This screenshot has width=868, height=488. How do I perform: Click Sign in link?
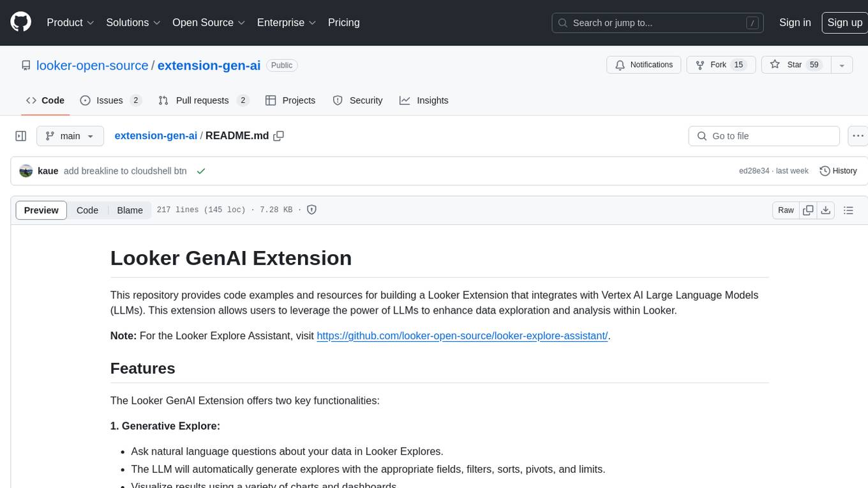tap(795, 22)
